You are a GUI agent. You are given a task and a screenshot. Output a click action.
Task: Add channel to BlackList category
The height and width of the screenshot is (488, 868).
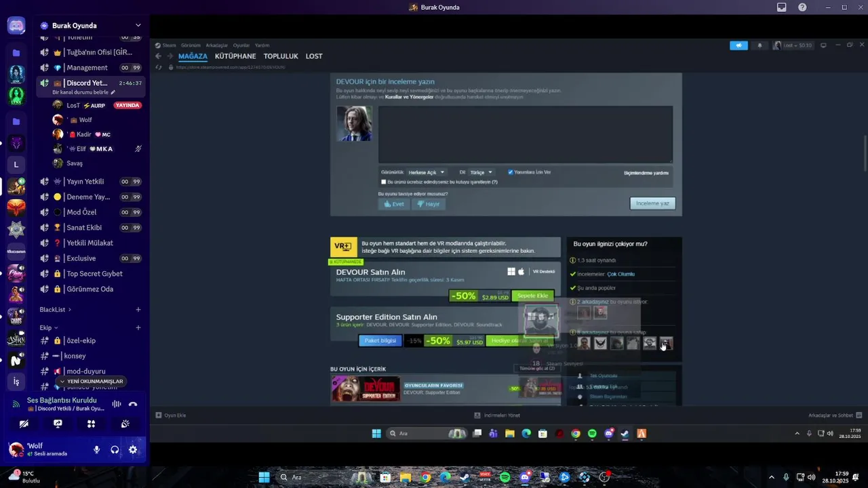(x=138, y=310)
